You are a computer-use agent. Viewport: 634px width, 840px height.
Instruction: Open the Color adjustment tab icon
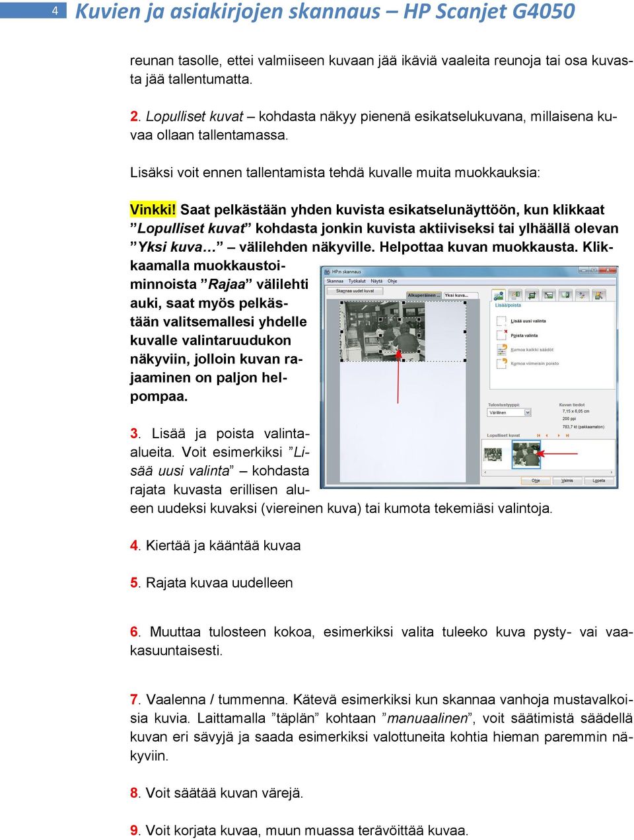582,295
